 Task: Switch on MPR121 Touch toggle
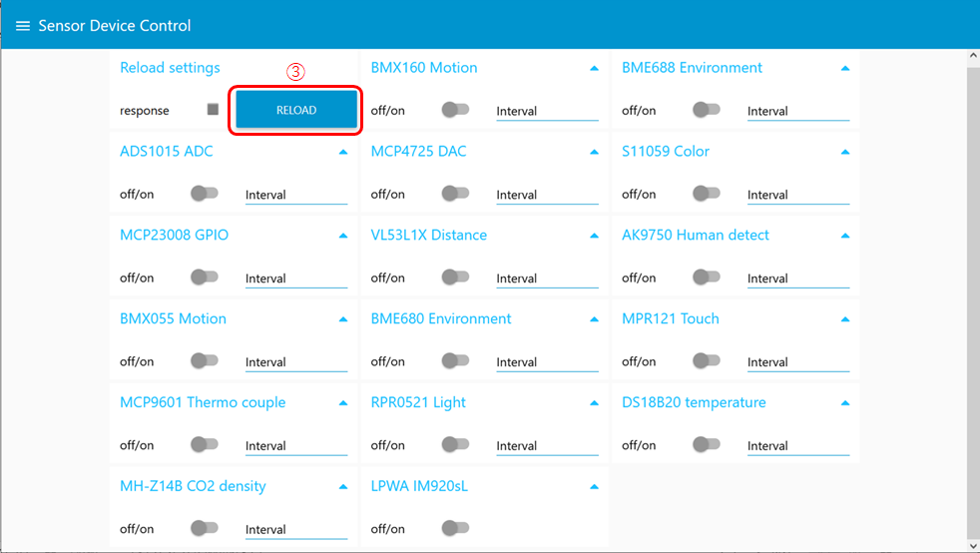[707, 361]
